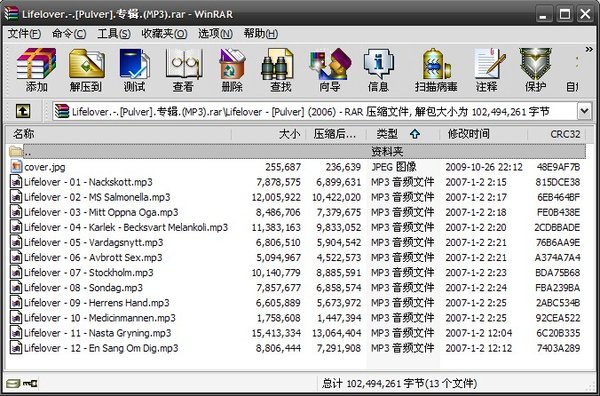The width and height of the screenshot is (600, 396).
Task: Open the Tools (工具) menu
Action: coord(114,34)
